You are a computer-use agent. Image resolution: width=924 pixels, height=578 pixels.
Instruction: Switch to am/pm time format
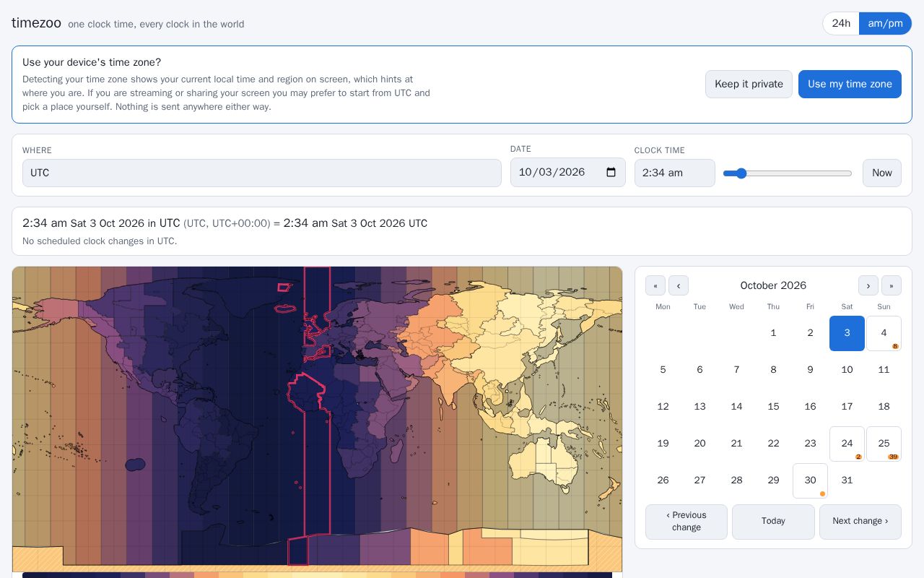click(x=885, y=23)
